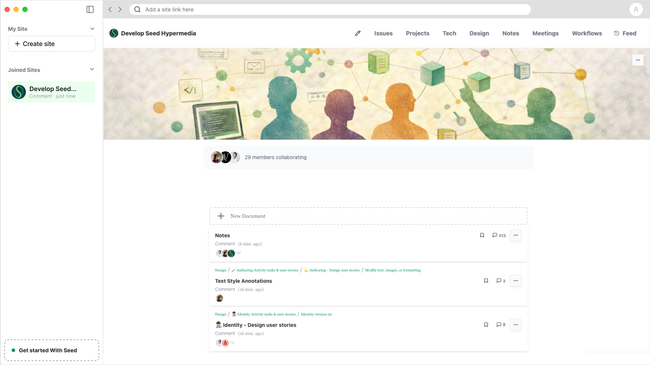The image size is (650, 365).
Task: Switch to the Issues tab
Action: 383,33
